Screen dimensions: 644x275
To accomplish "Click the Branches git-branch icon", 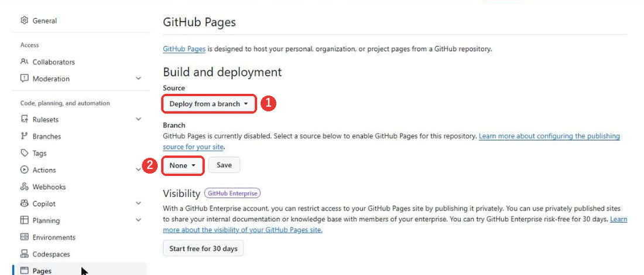I will [24, 137].
